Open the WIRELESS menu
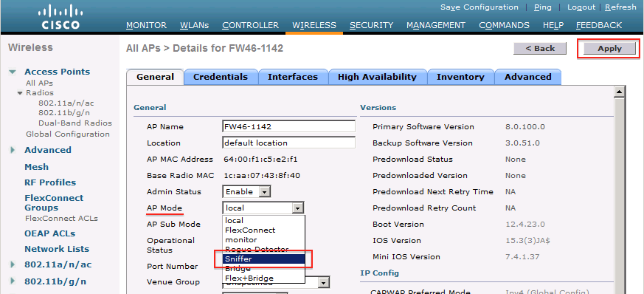The height and width of the screenshot is (294, 644). [314, 25]
